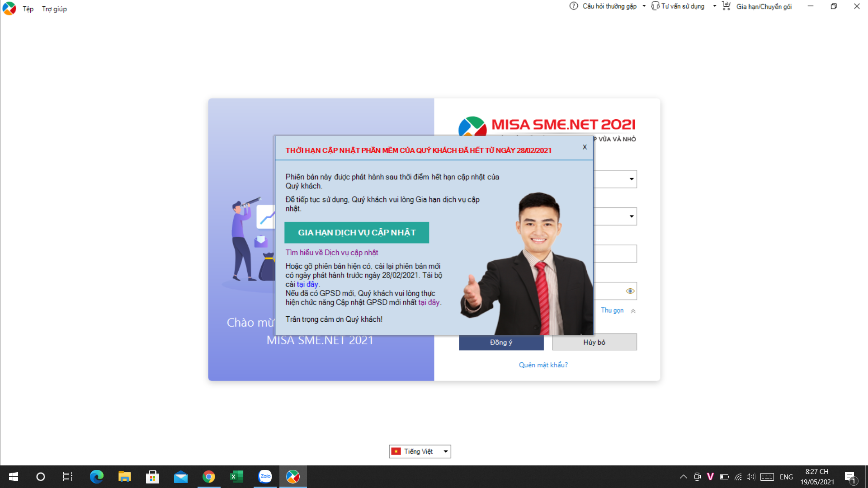The height and width of the screenshot is (488, 868).
Task: Open Tìm hiểu về Dịch vụ cập nhật link
Action: pos(332,253)
